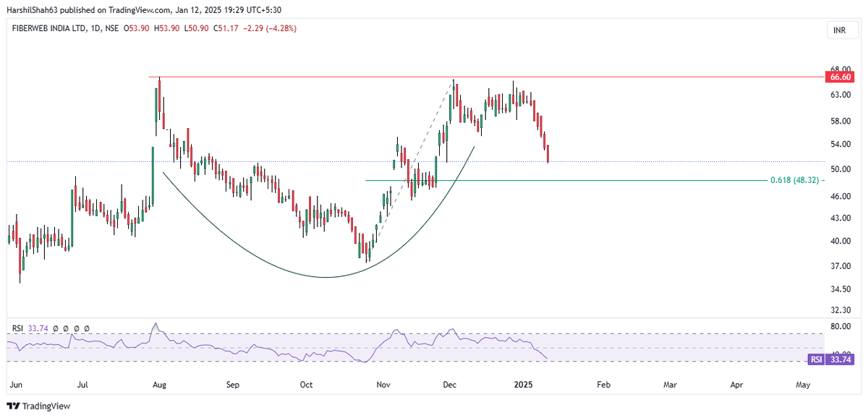Click the Feb label on the time axis
Viewport: 868px width, 418px height.
[603, 385]
